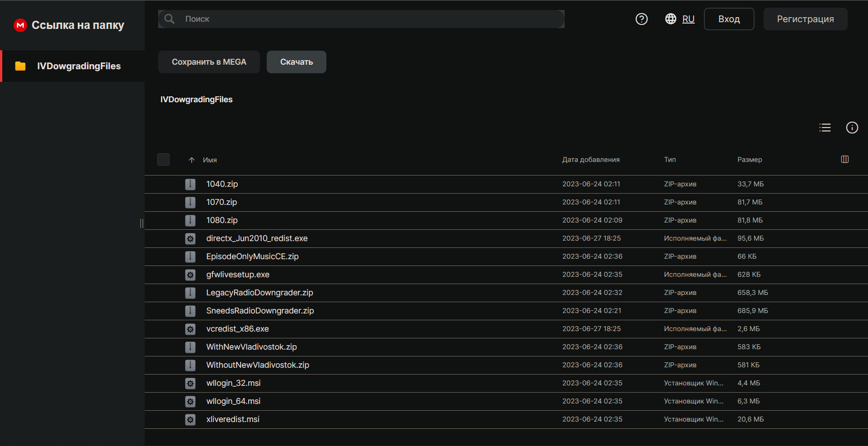The image size is (868, 446).
Task: Click the 33,7 МБ size value
Action: pos(750,184)
